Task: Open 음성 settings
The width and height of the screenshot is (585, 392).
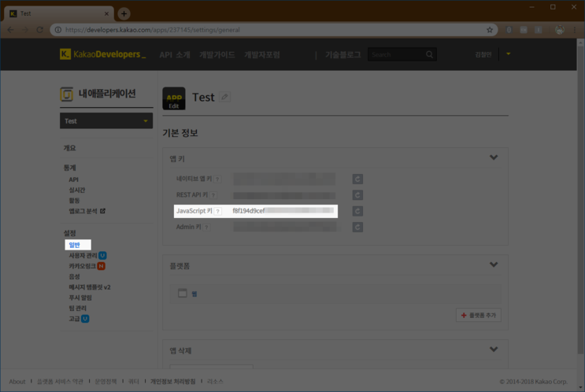Action: tap(74, 277)
